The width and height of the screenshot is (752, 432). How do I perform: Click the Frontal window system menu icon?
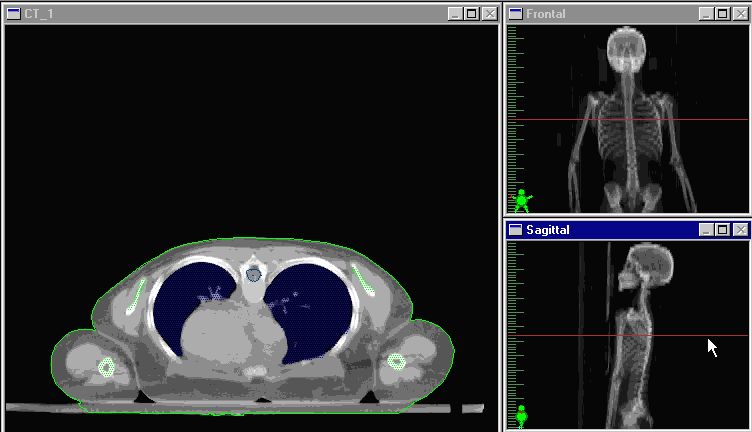[x=516, y=14]
